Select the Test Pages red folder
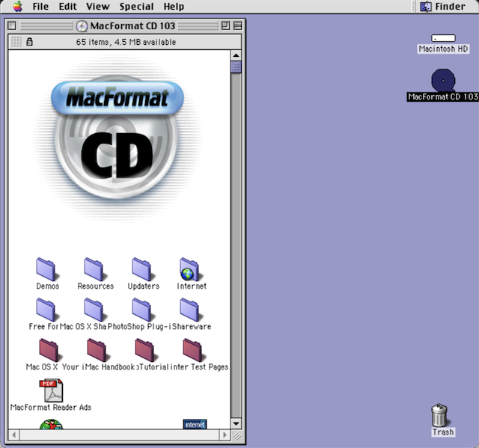Image resolution: width=479 pixels, height=448 pixels. [193, 350]
